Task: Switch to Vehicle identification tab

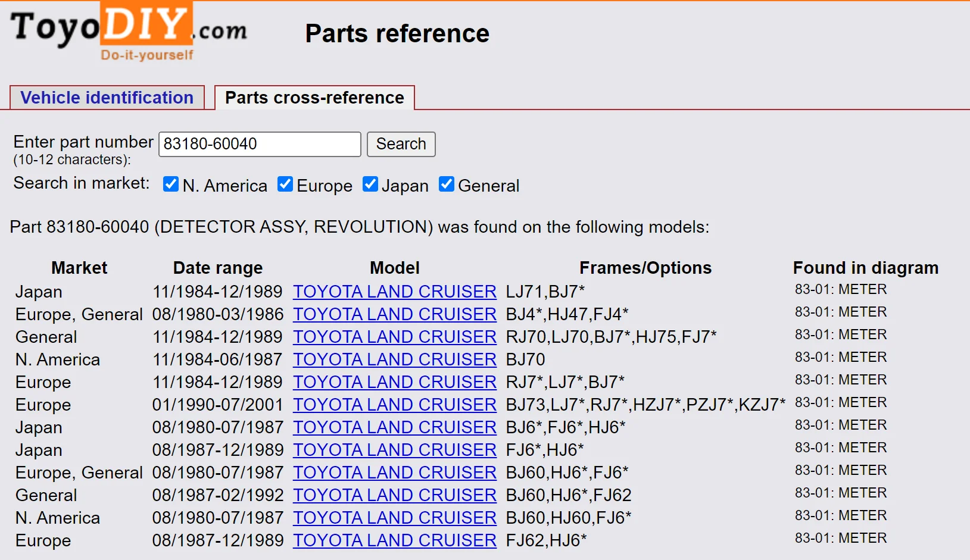Action: tap(107, 98)
